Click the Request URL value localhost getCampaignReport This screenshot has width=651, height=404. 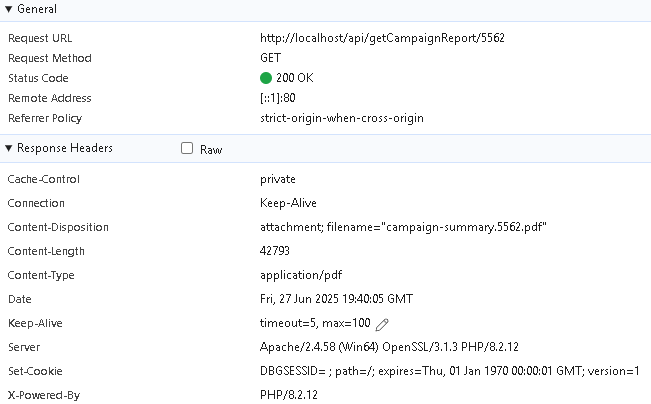pos(382,38)
